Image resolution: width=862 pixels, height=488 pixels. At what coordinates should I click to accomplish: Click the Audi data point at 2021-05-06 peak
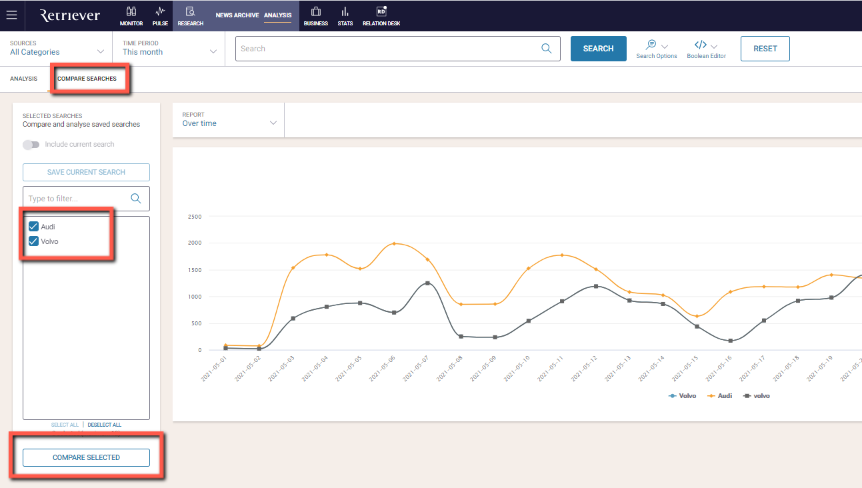[394, 243]
